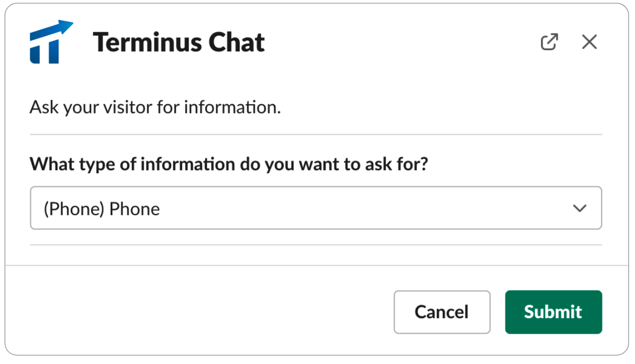This screenshot has width=635, height=364.
Task: Close the Terminus Chat dialog
Action: click(x=589, y=42)
